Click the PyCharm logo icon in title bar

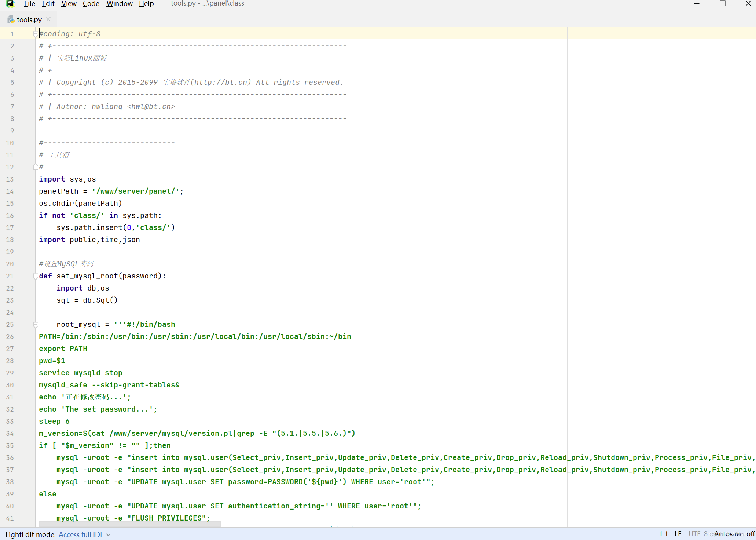click(10, 4)
